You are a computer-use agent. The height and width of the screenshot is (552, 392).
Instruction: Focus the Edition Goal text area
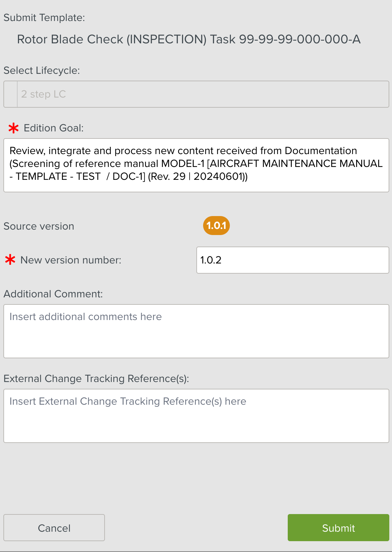(196, 165)
